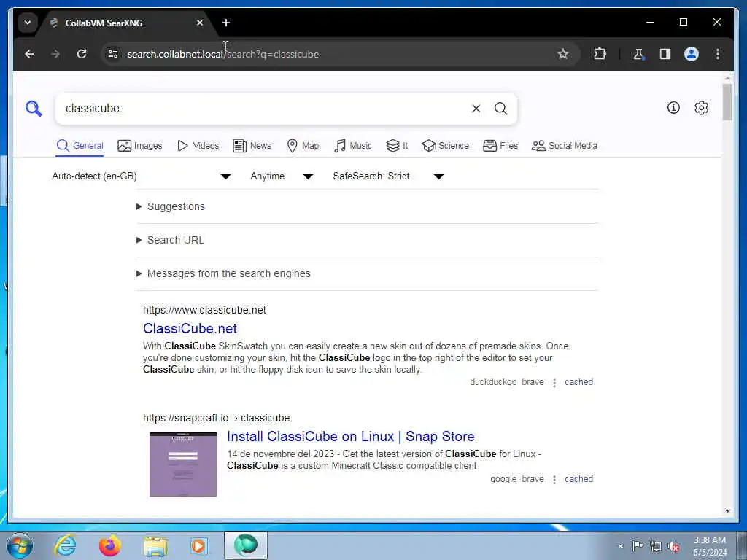Switch to the Videos tab

point(198,146)
